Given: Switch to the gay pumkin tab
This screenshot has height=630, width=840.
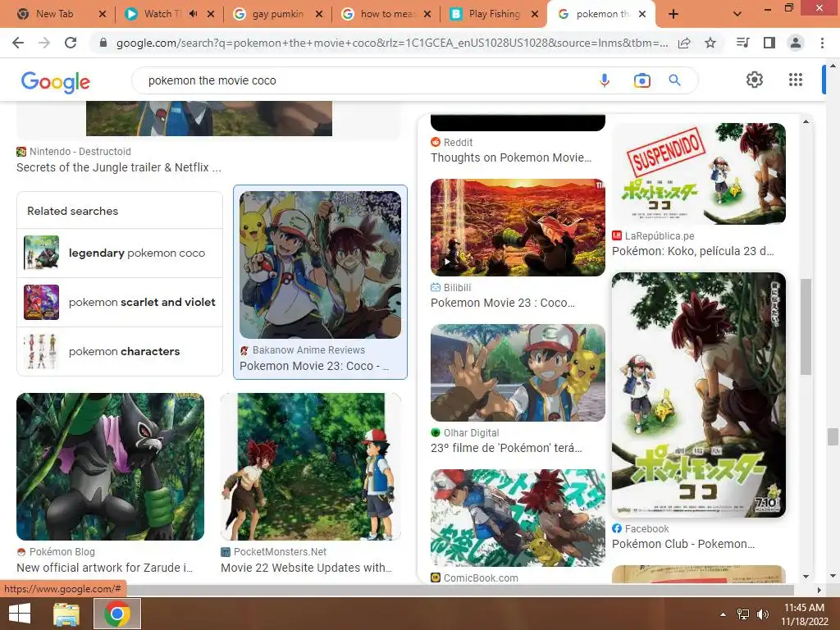Looking at the screenshot, I should 276,14.
